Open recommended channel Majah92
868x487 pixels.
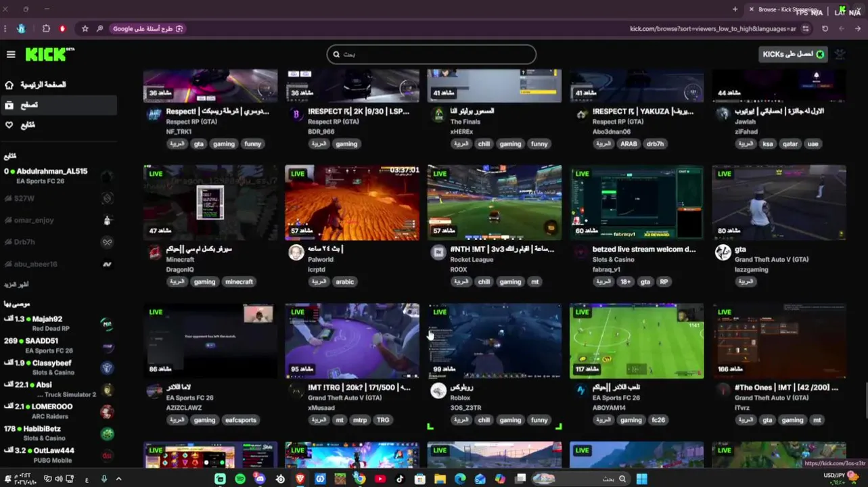pyautogui.click(x=58, y=323)
